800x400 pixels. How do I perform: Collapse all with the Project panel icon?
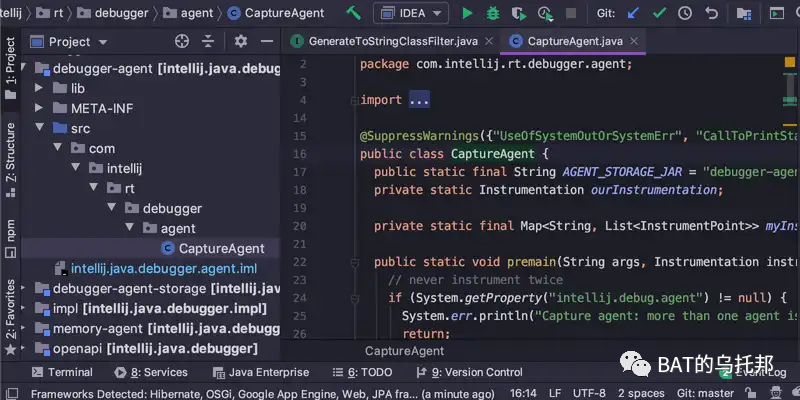(x=208, y=42)
